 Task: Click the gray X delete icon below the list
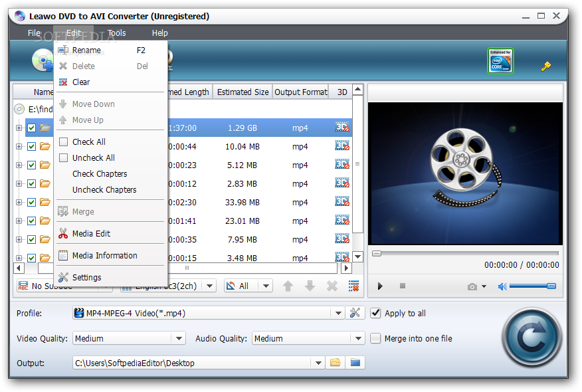point(332,286)
